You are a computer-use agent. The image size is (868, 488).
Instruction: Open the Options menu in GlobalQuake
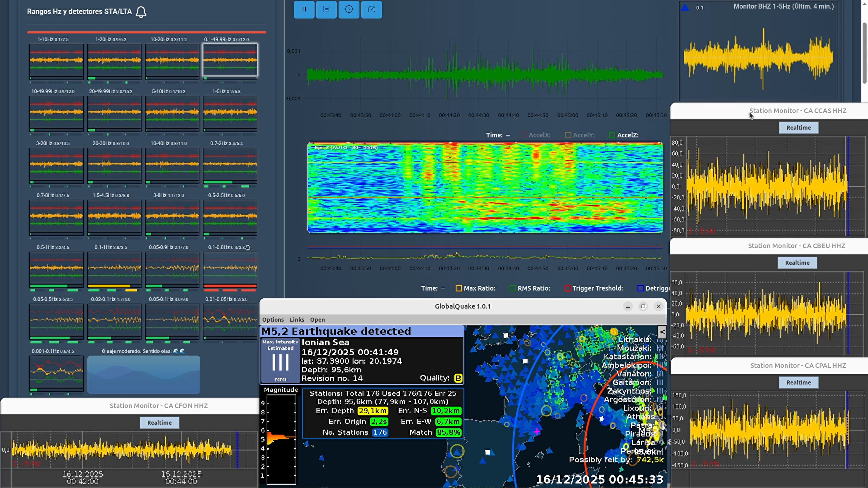(x=273, y=320)
